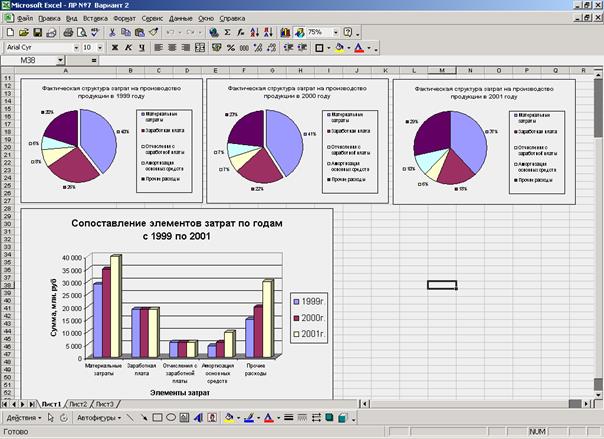The image size is (604, 439).
Task: Open the Chart Wizard icon
Action: click(285, 32)
